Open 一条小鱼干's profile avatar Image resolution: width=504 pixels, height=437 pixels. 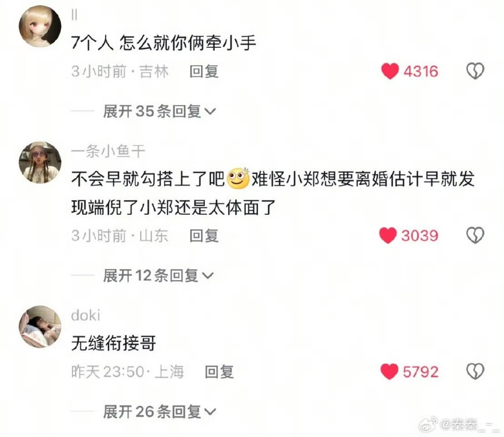[x=40, y=162]
